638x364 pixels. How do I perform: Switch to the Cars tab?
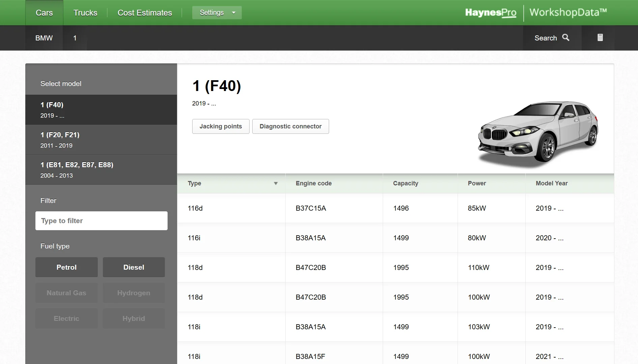click(x=44, y=13)
